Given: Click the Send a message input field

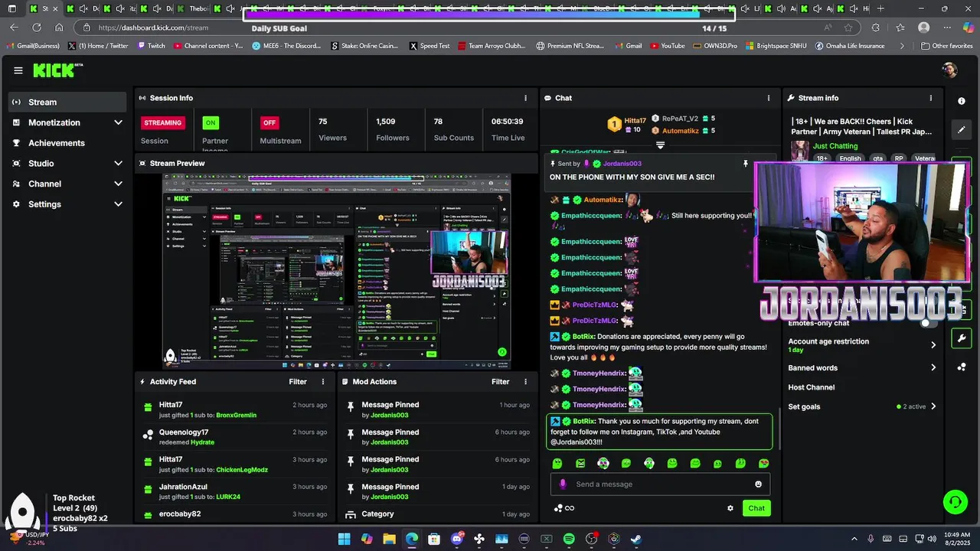Looking at the screenshot, I should tap(660, 484).
